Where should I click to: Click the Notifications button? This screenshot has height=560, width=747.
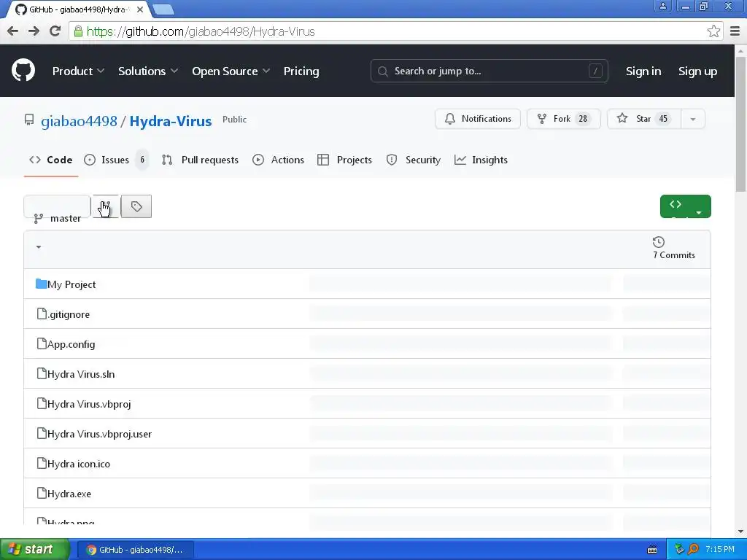tap(478, 119)
